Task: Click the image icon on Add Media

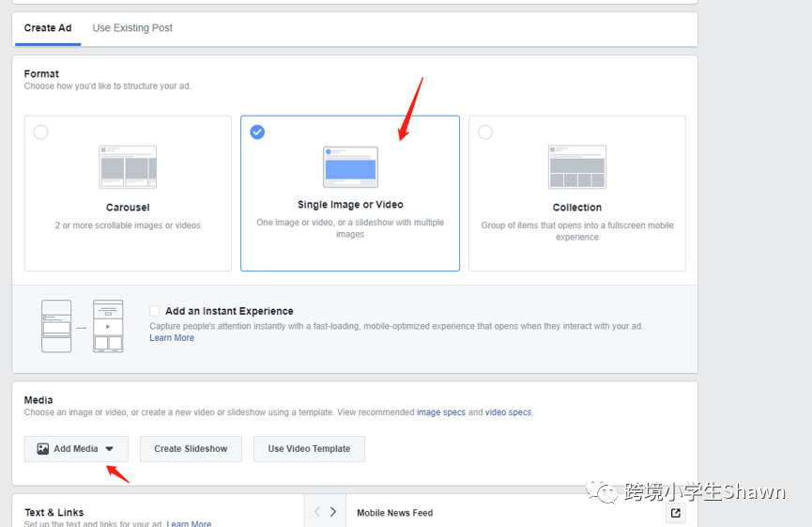Action: 43,449
